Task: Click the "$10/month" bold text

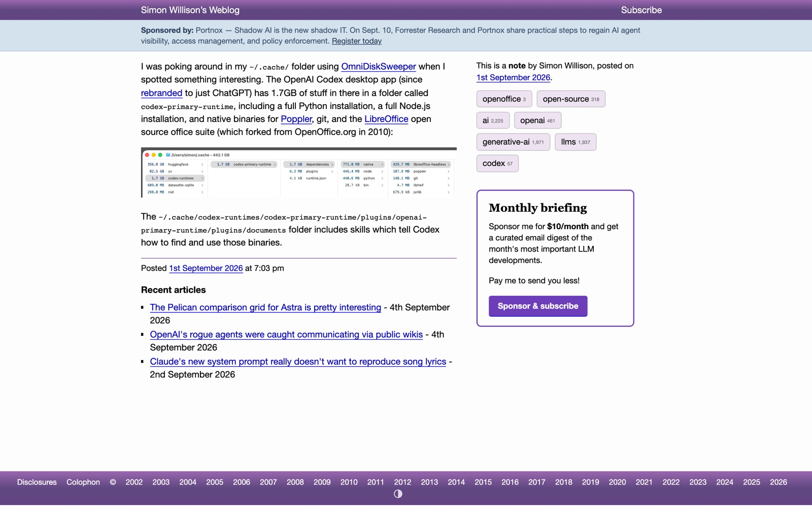Action: click(568, 227)
